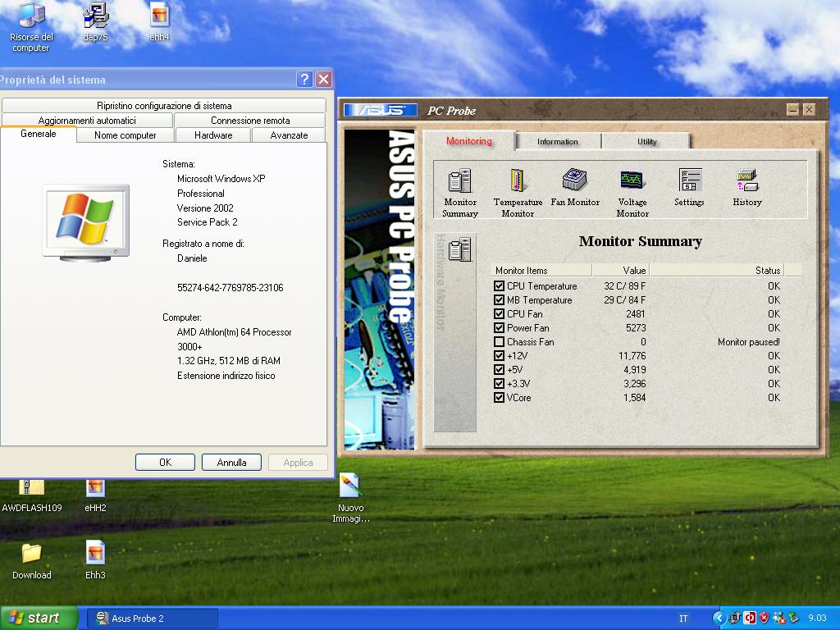Select Risorse del computer desktop icon

(31, 27)
